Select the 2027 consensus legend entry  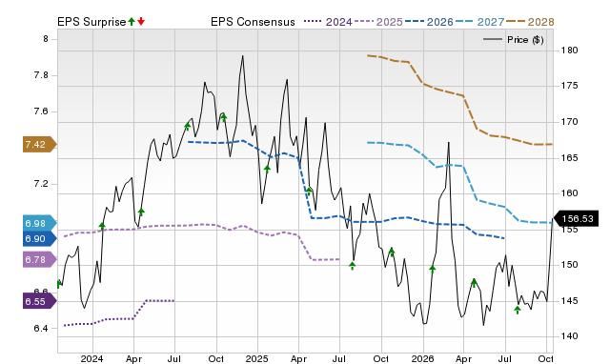(480, 22)
